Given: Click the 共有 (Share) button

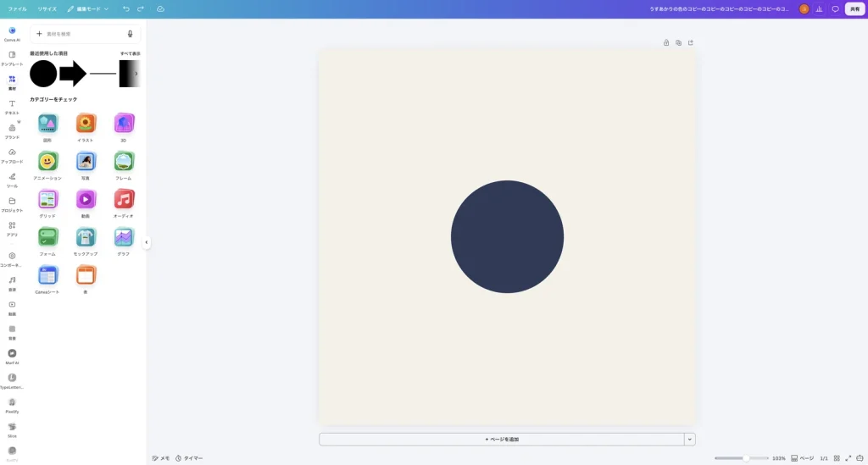Looking at the screenshot, I should [854, 8].
